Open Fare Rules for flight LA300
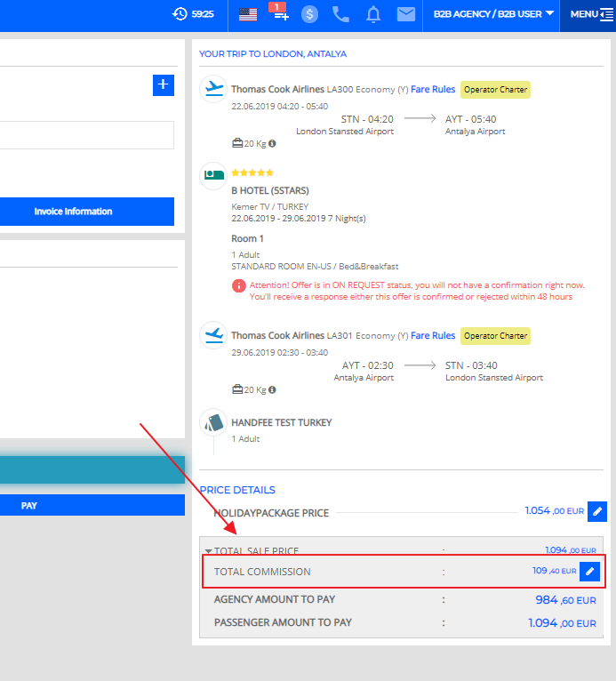The image size is (616, 681). click(433, 89)
